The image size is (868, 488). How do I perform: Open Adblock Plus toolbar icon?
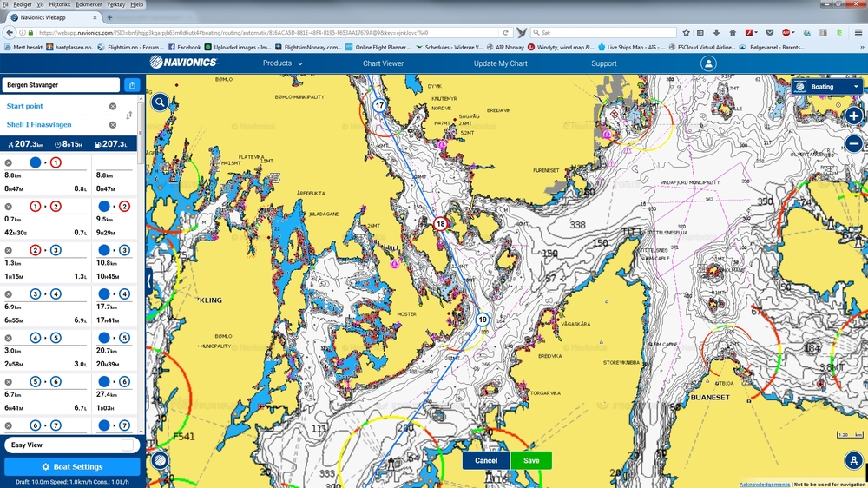coord(786,33)
